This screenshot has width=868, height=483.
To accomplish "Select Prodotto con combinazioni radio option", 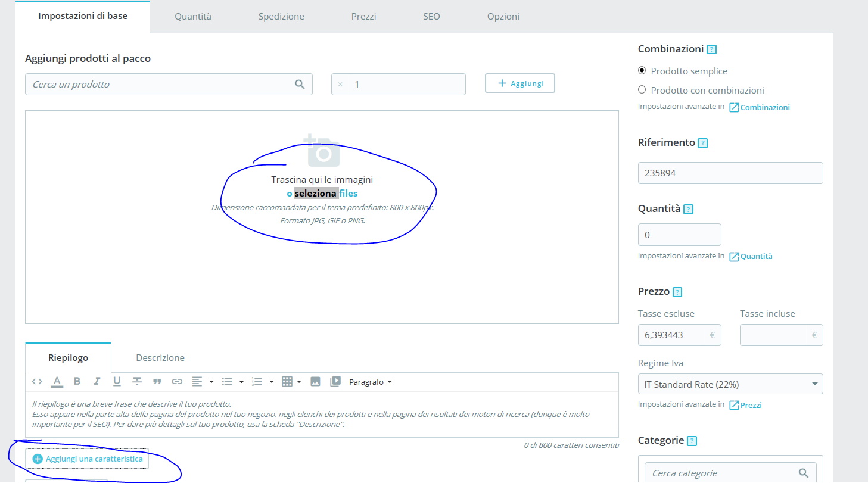I will (642, 90).
